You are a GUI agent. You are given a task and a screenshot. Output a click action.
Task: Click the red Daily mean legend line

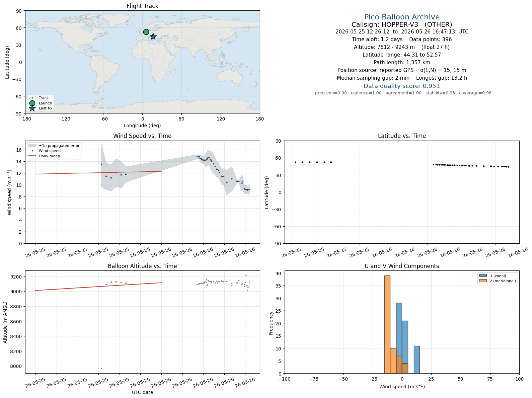[x=32, y=156]
